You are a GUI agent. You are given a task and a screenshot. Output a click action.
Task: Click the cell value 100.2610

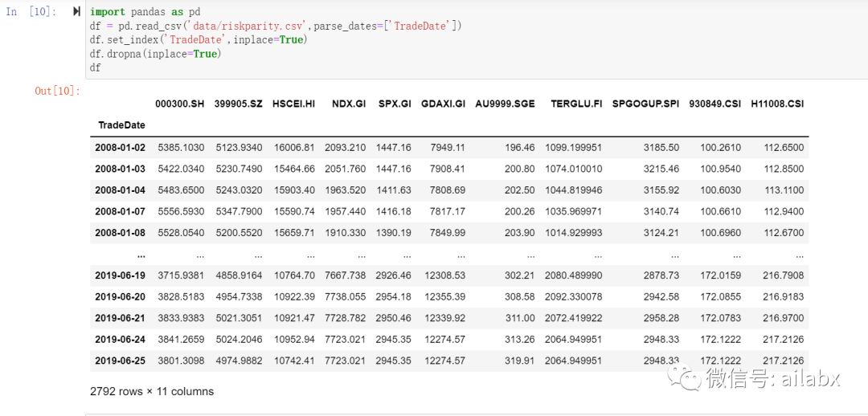point(722,147)
